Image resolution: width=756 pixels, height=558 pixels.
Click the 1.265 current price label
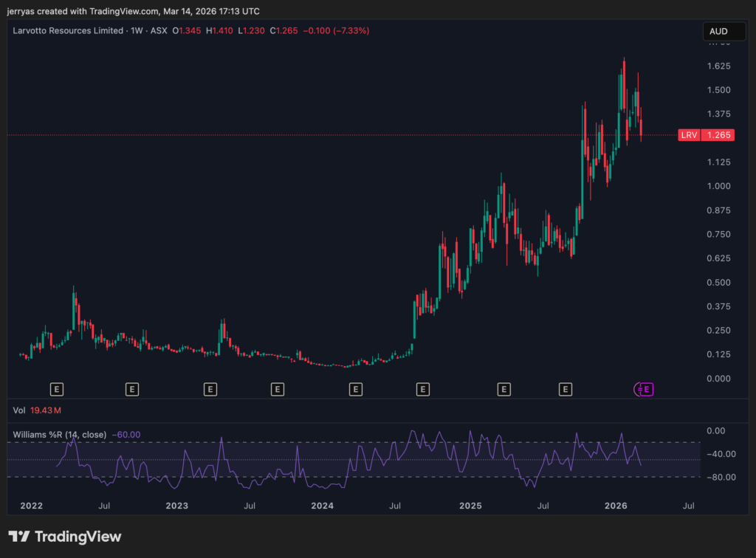point(719,135)
